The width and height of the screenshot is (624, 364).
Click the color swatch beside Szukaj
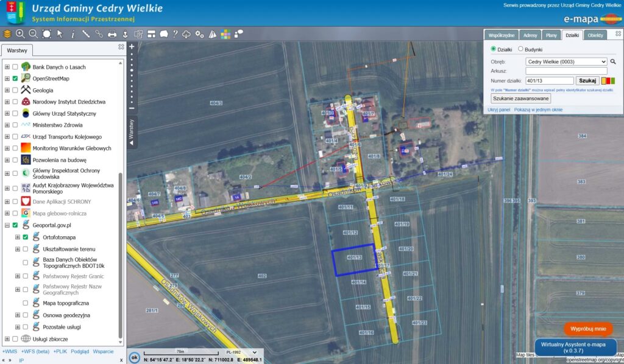608,80
